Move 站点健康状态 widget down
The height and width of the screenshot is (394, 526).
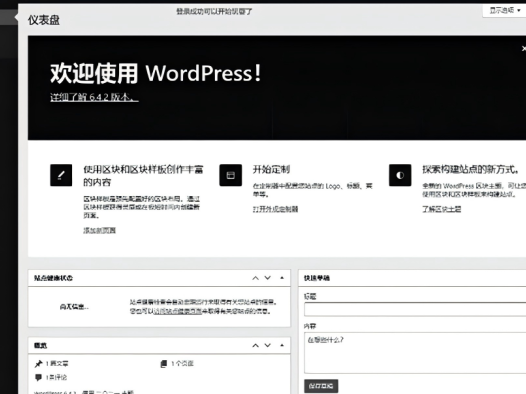[x=267, y=278]
